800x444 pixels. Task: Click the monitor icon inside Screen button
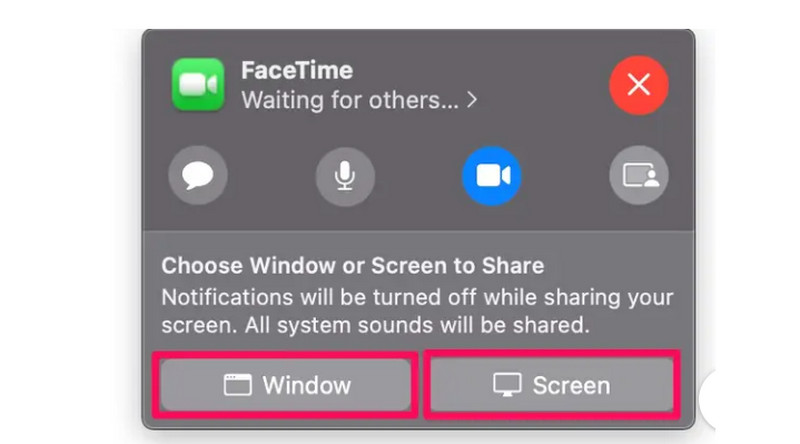pos(507,385)
